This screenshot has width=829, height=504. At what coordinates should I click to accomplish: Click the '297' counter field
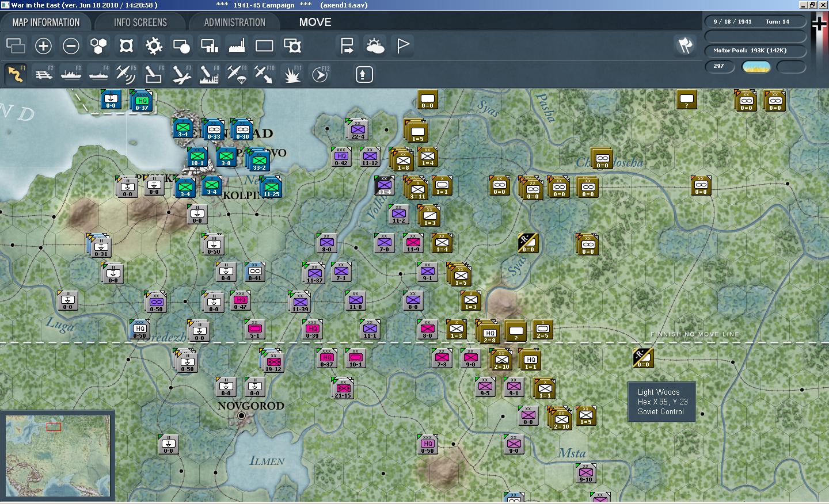coord(720,67)
